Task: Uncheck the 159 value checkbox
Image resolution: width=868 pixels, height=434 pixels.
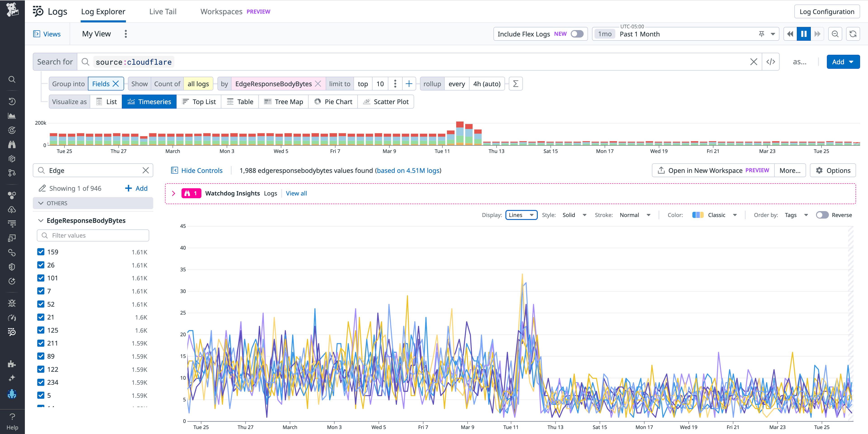Action: 41,252
